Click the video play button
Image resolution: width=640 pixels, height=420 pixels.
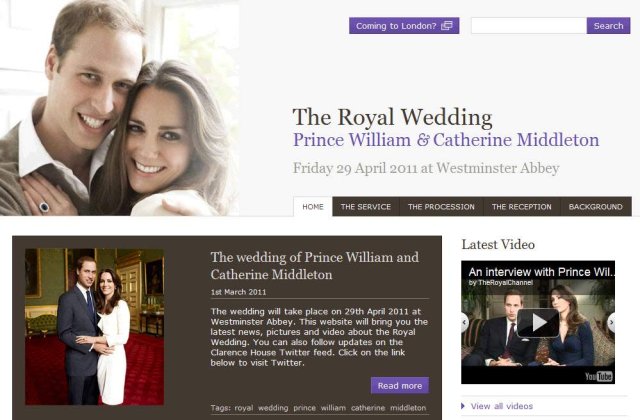click(538, 323)
